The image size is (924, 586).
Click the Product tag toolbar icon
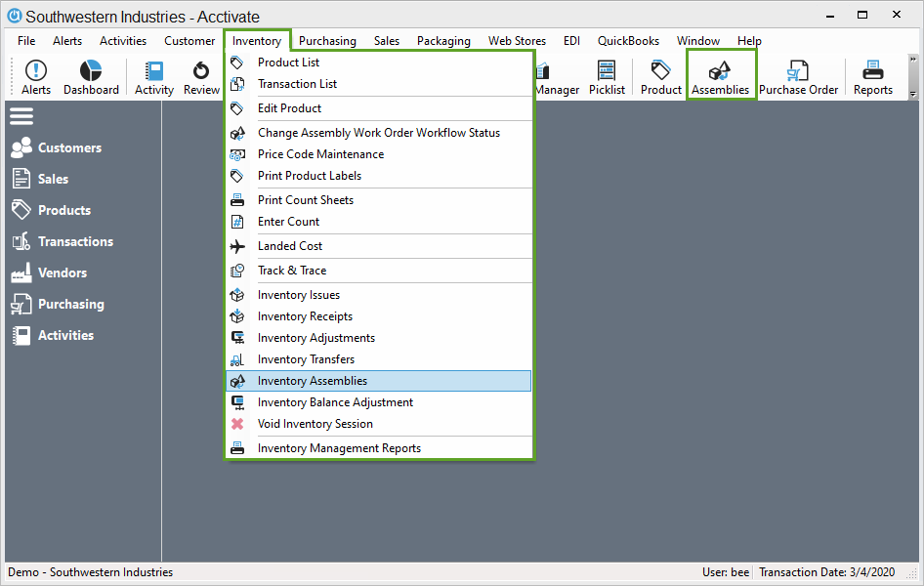[660, 77]
